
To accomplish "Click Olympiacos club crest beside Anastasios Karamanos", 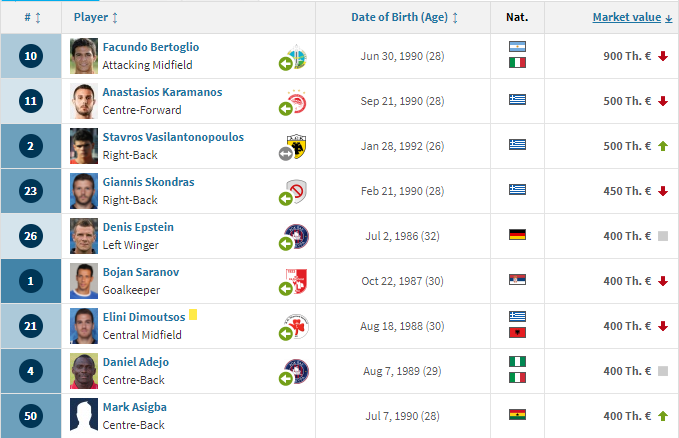I will point(297,101).
